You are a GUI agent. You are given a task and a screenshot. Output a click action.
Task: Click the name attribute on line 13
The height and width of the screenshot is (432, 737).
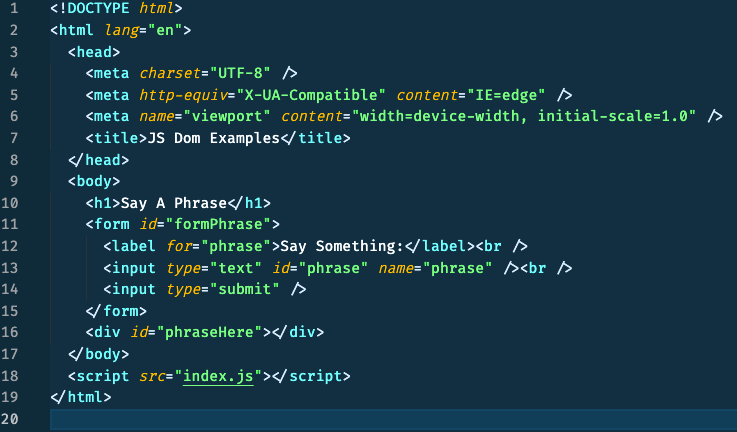pos(395,268)
